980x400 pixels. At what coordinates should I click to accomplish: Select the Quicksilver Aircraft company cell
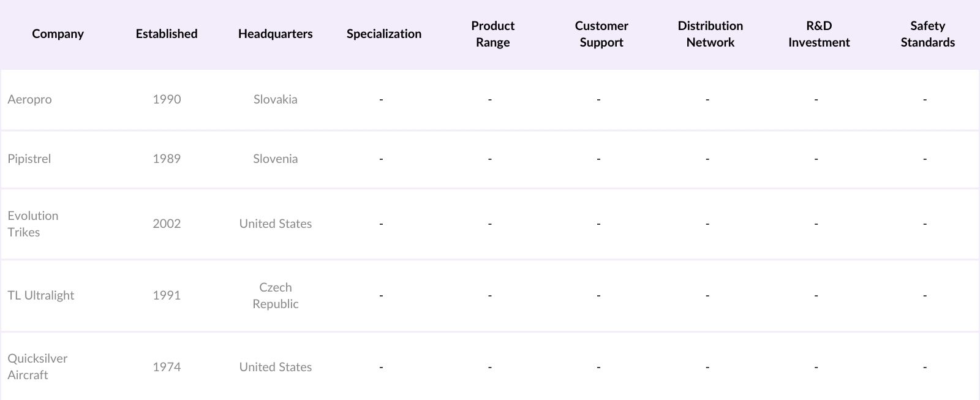pyautogui.click(x=37, y=366)
